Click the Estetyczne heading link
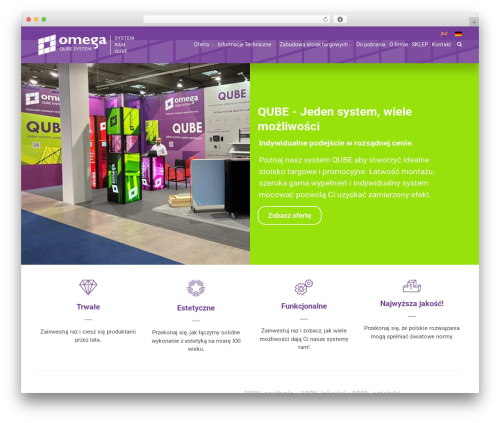The height and width of the screenshot is (423, 500). coord(196,308)
